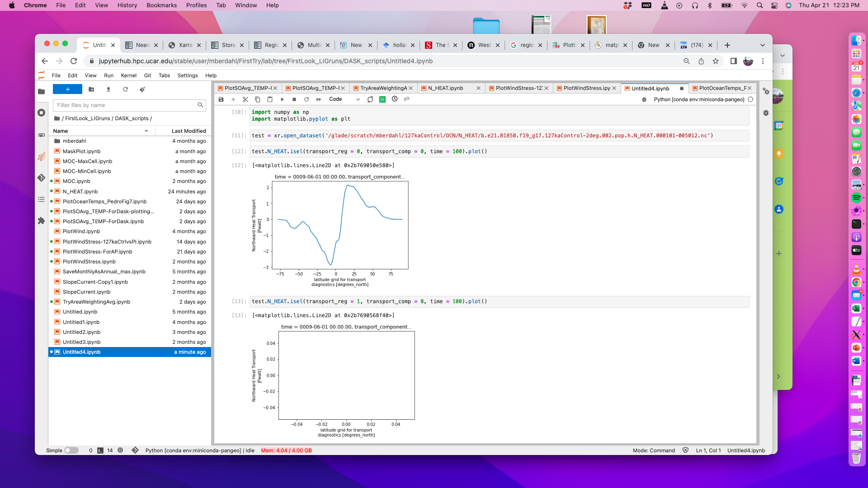868x488 pixels.
Task: Open the debugger bug icon in right sidebar
Action: 766,113
